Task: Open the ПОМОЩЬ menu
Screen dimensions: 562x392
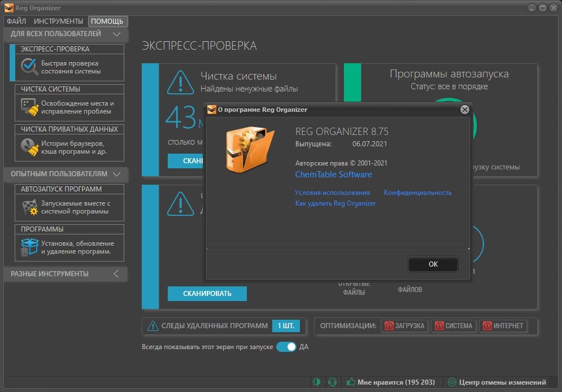Action: click(x=107, y=21)
